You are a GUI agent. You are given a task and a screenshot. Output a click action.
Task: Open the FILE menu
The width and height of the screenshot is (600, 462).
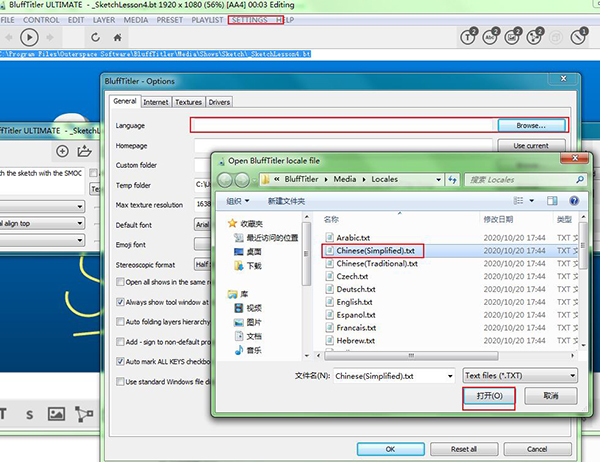(x=8, y=20)
